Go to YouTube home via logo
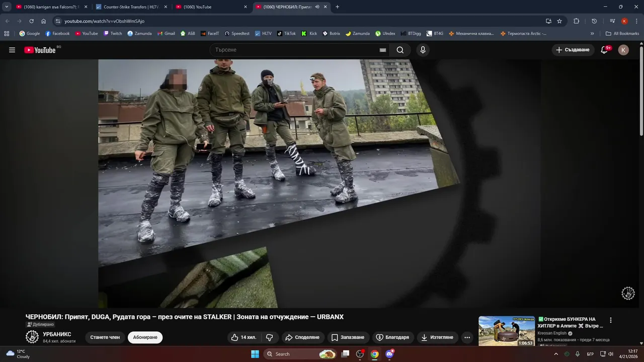Image resolution: width=644 pixels, height=362 pixels. click(x=40, y=50)
